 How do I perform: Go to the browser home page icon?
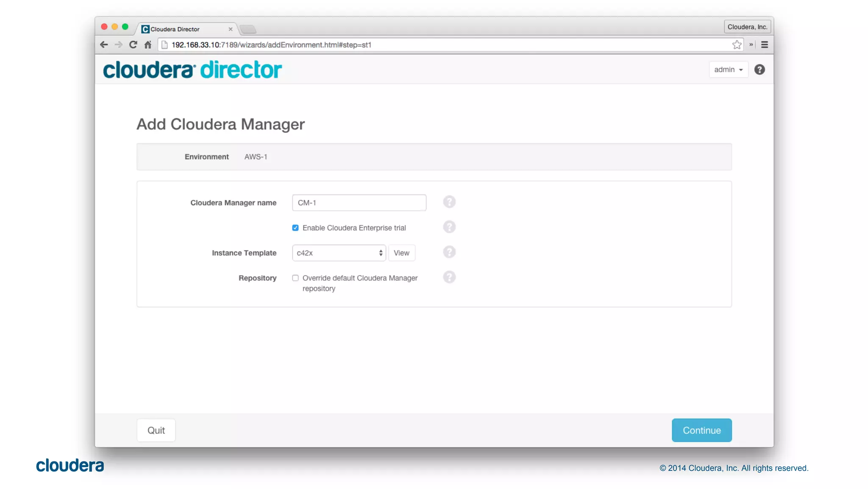(147, 45)
